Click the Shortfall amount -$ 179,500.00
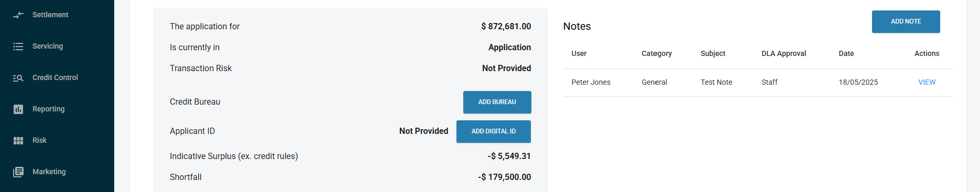The height and width of the screenshot is (192, 980). (x=504, y=177)
